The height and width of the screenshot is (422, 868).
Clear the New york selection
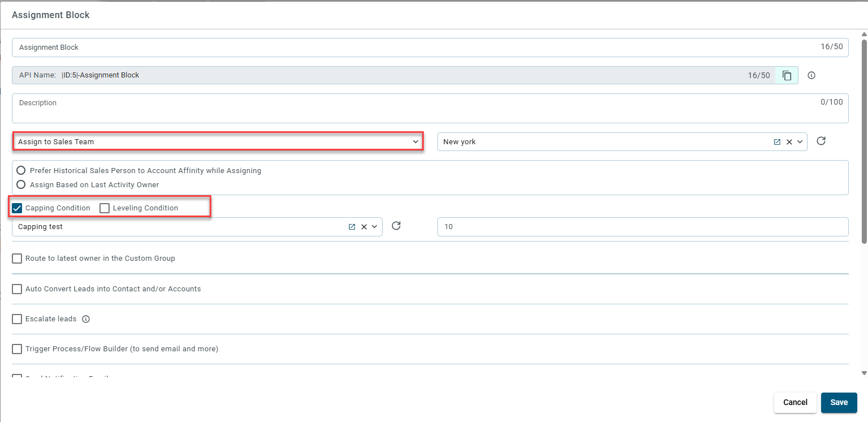(x=789, y=142)
